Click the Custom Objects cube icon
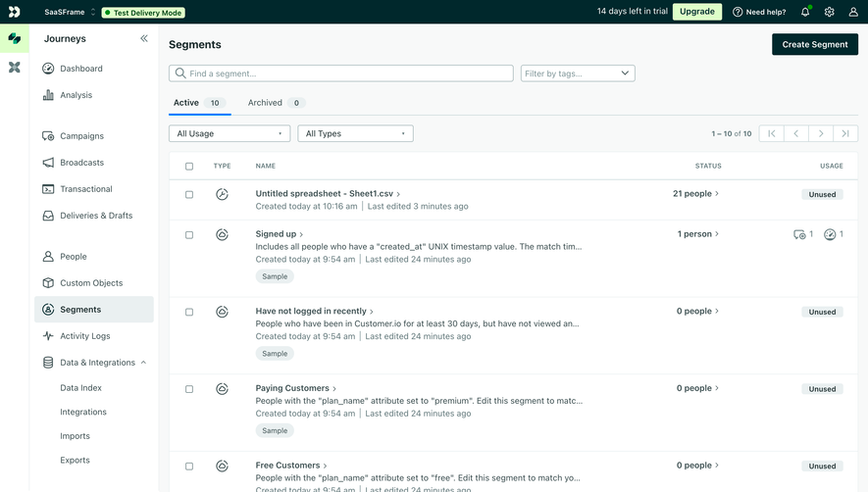Screen dimensions: 868x492 pos(48,283)
